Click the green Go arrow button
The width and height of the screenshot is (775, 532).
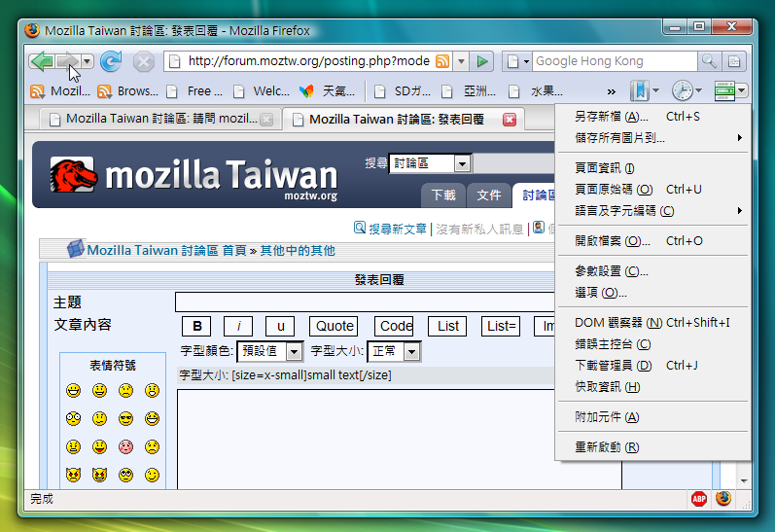coord(482,61)
